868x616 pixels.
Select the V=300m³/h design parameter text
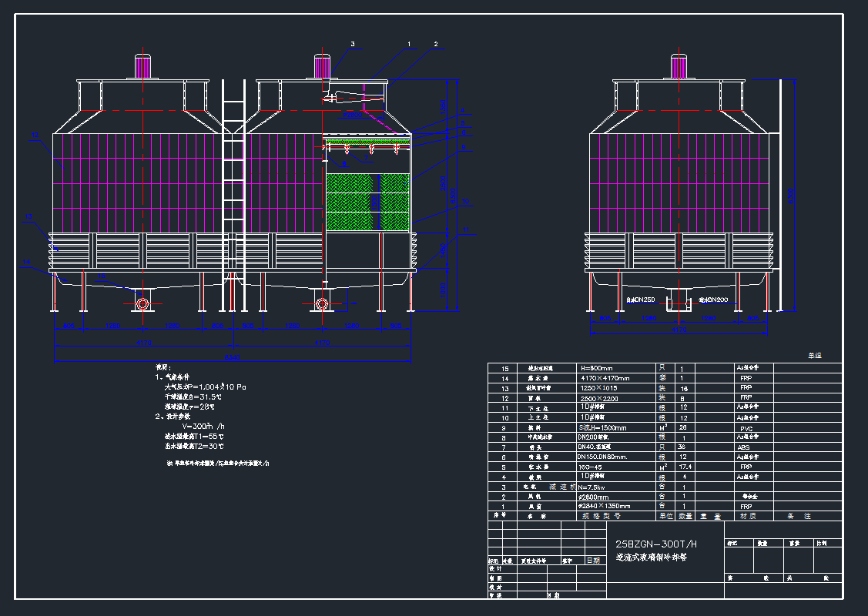coord(203,426)
